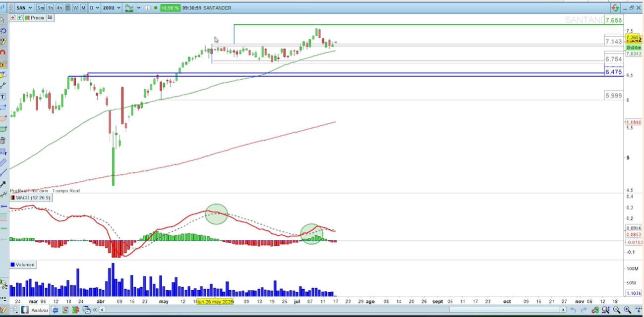Click the red-green bars icon in bottom bar
The image size is (644, 317).
(x=76, y=310)
